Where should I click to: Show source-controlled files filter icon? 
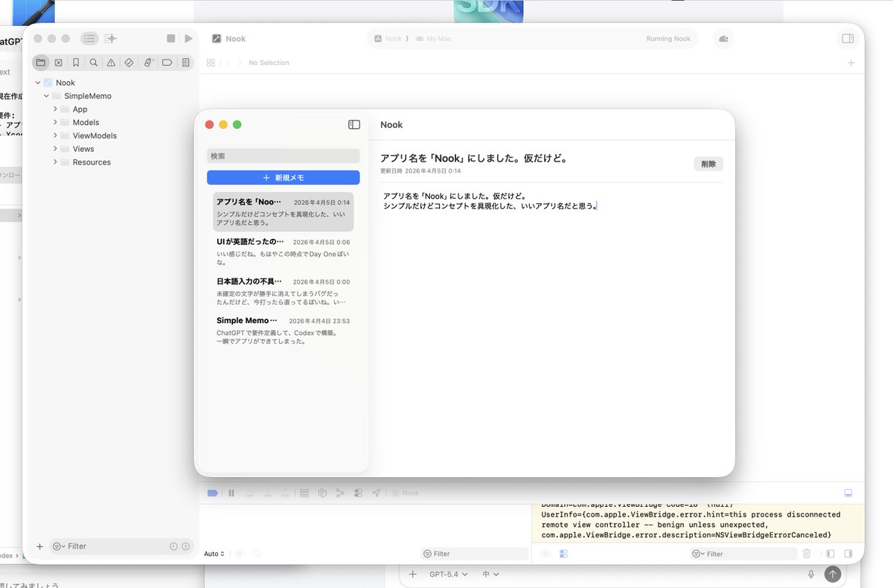click(x=185, y=546)
